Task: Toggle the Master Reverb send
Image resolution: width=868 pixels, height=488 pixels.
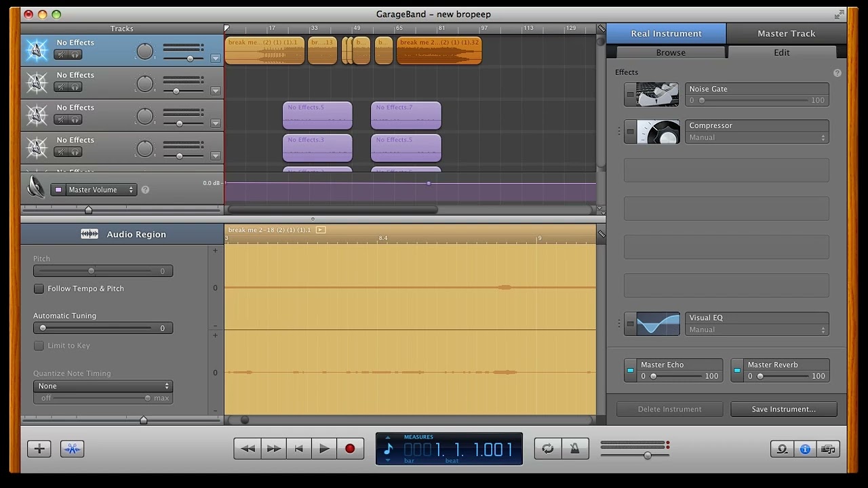Action: (x=737, y=371)
